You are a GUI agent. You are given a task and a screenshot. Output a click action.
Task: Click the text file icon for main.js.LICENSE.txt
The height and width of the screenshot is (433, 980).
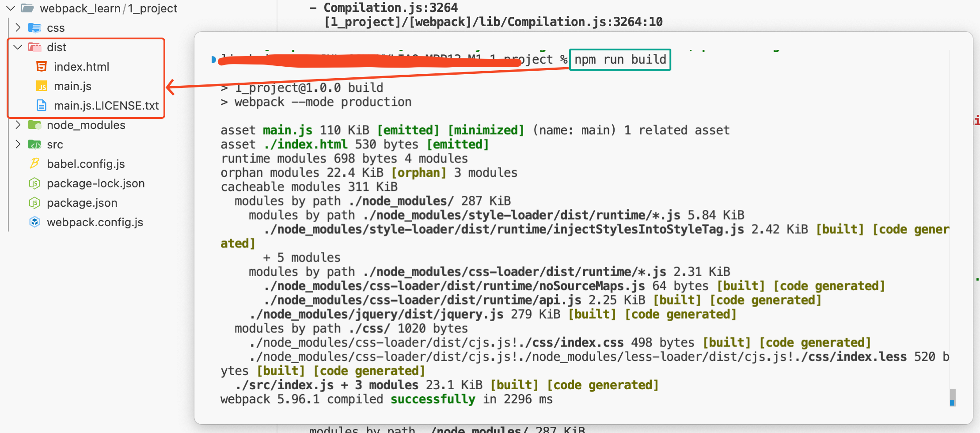(42, 106)
